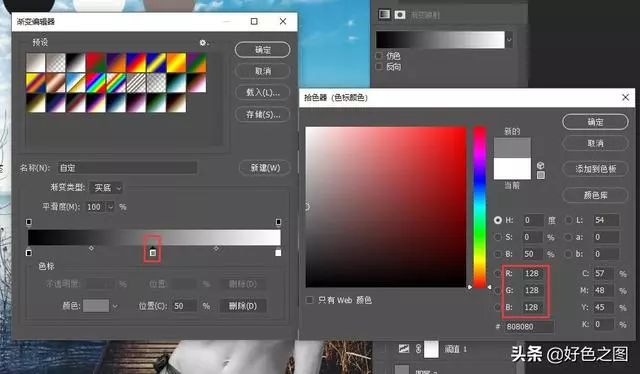Image resolution: width=640 pixels, height=374 pixels.
Task: Click the Properties panel gradient bar
Action: [x=440, y=40]
